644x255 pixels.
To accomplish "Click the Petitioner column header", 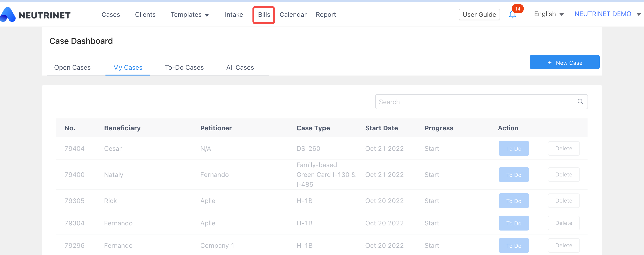I will pyautogui.click(x=216, y=128).
